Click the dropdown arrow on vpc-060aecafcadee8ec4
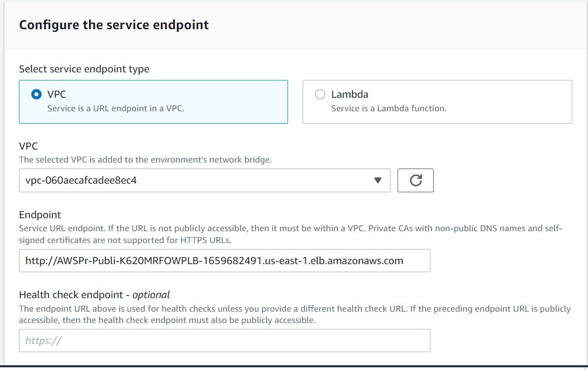Image resolution: width=588 pixels, height=370 pixels. [378, 180]
